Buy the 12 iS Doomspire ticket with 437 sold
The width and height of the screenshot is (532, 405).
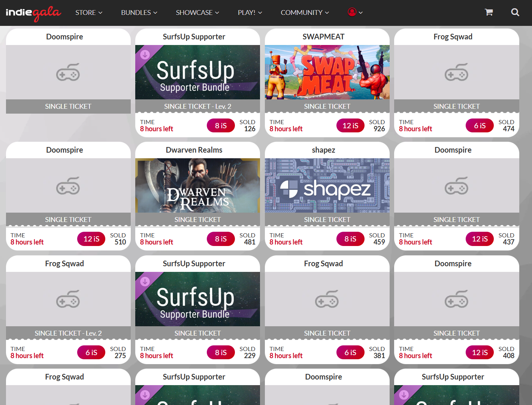480,239
